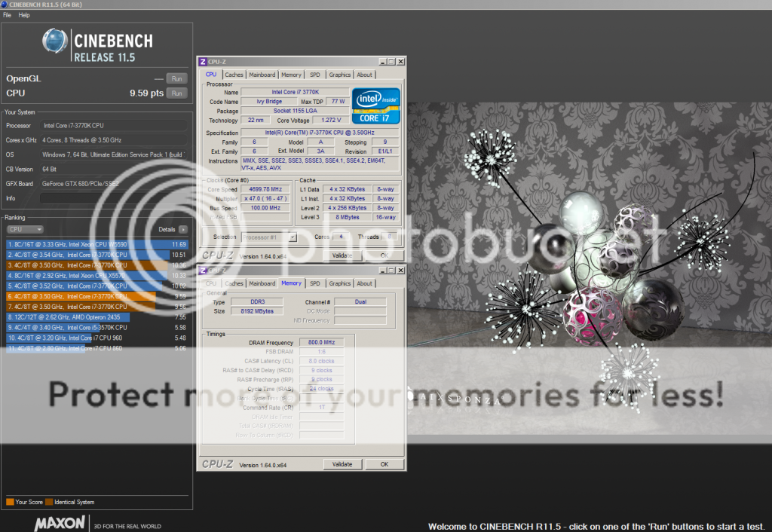
Task: Open the CPU ranking type dropdown
Action: pos(24,229)
